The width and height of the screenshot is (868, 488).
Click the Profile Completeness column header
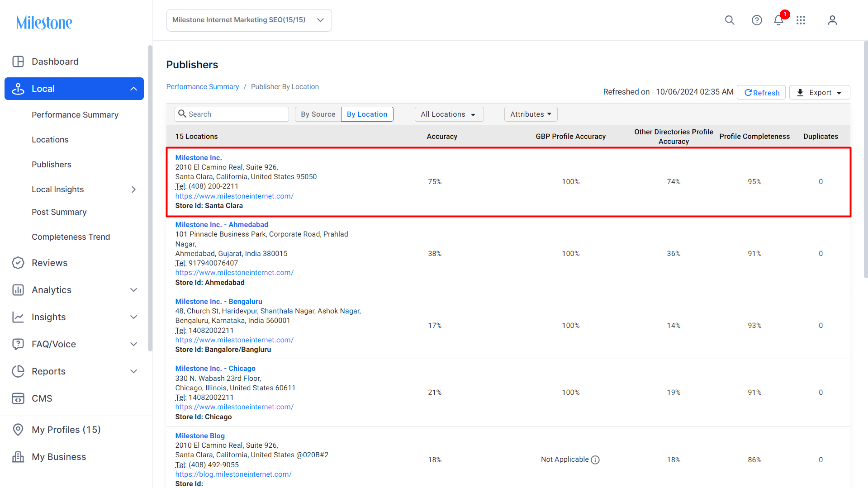(754, 137)
